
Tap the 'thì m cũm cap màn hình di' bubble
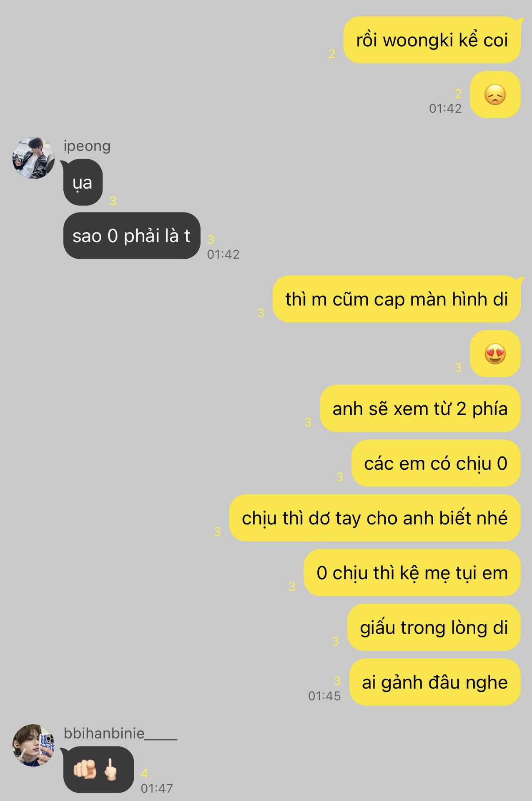(396, 299)
